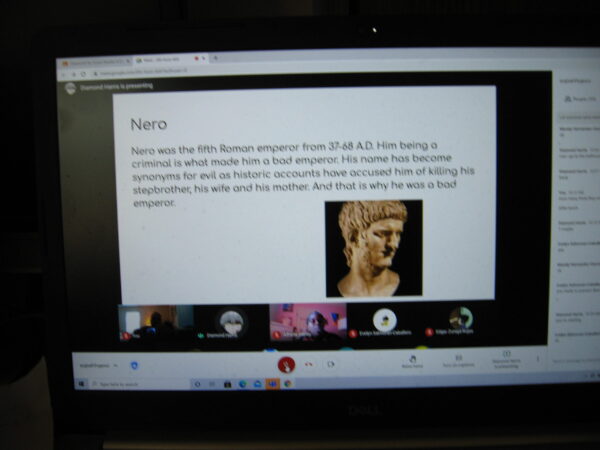The height and width of the screenshot is (450, 600).
Task: Click the Nero bust image on slide
Action: pos(374,248)
